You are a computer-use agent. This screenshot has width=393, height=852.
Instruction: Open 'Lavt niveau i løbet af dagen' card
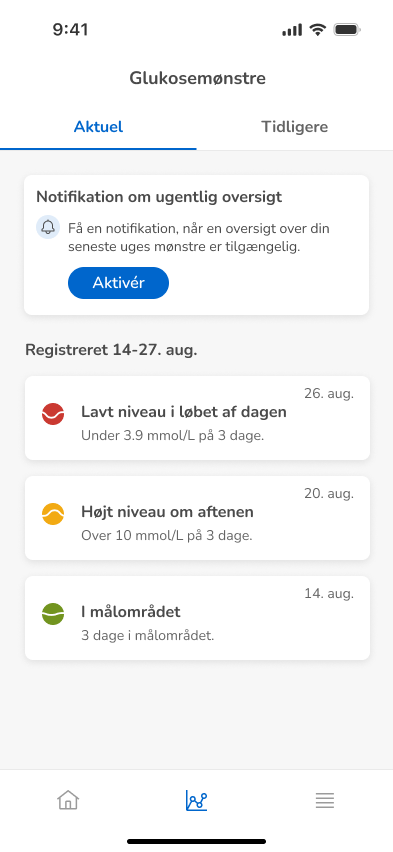[x=197, y=418]
